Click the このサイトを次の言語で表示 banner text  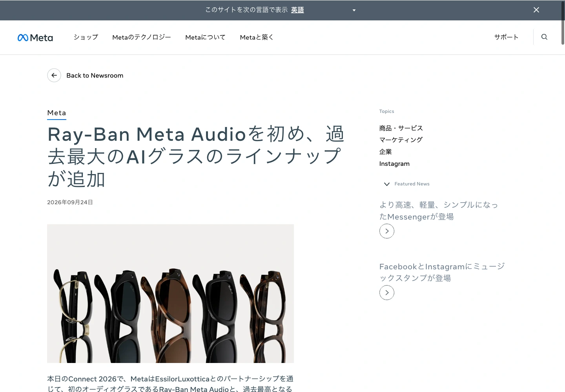click(246, 10)
